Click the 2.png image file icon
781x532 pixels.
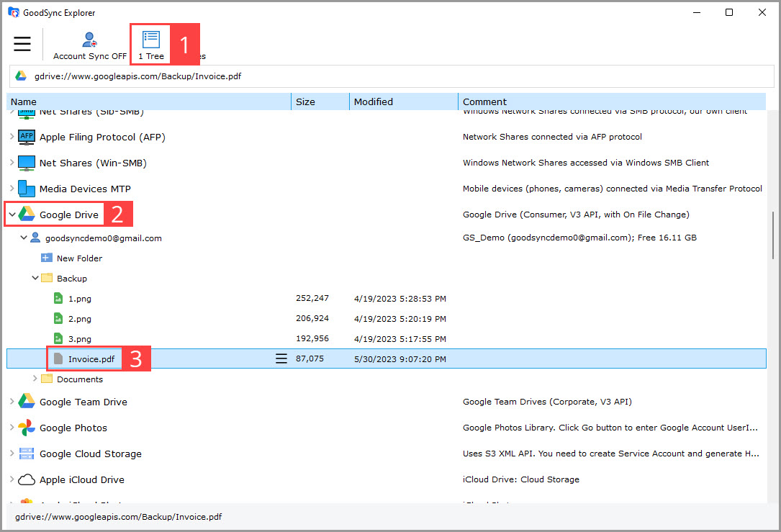coord(58,318)
